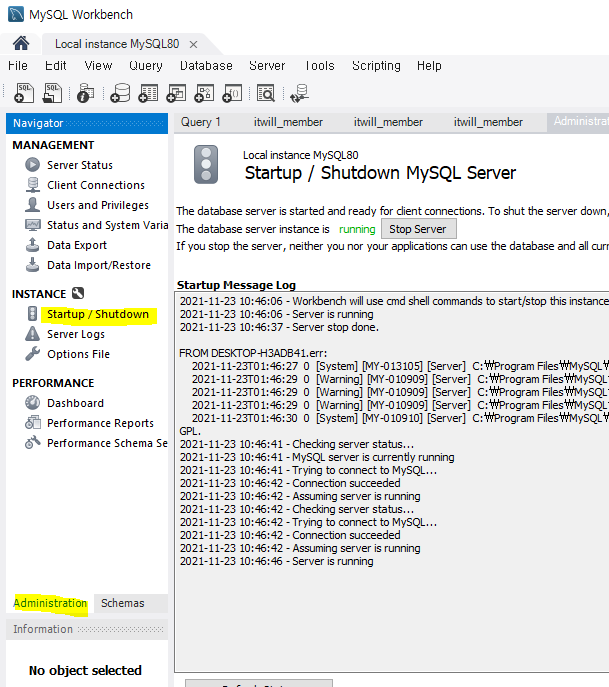Click the Options File wrench icon
Image resolution: width=609 pixels, height=687 pixels.
click(32, 354)
